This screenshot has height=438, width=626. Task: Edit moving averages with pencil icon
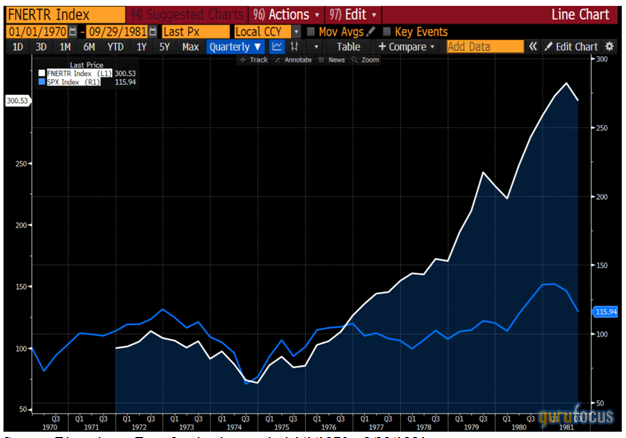pos(370,31)
